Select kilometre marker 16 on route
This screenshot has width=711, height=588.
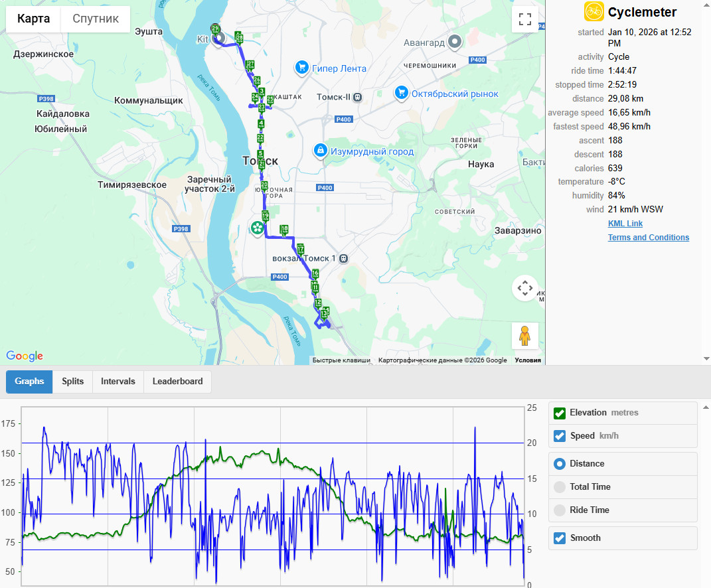point(315,274)
